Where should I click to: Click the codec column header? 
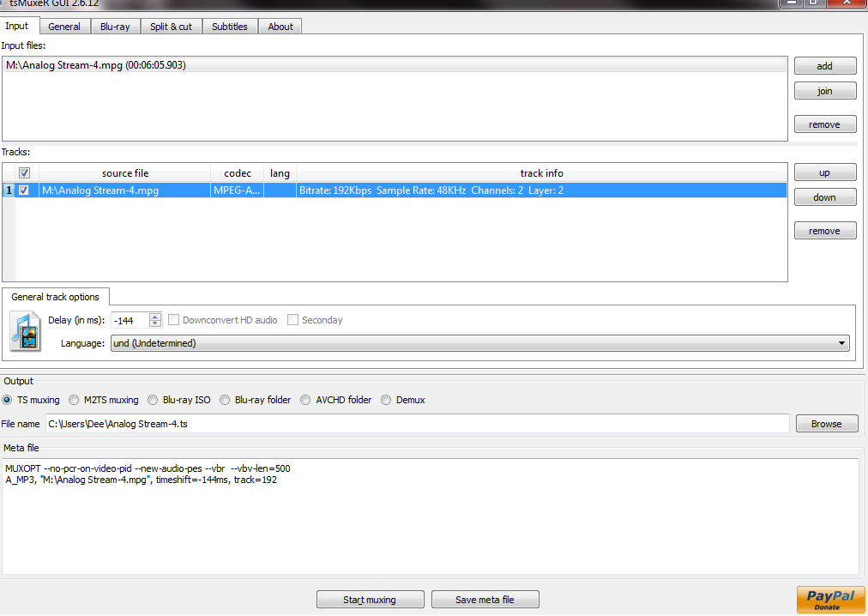pos(238,172)
